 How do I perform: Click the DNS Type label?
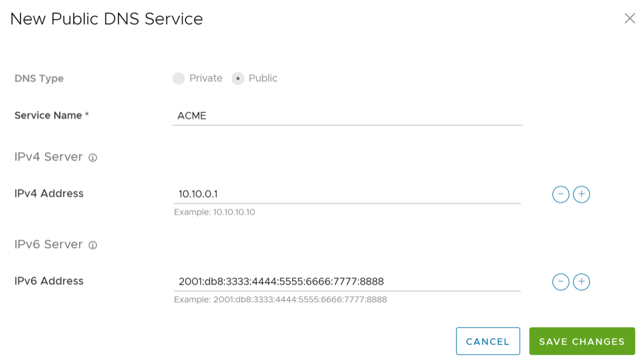tap(39, 79)
